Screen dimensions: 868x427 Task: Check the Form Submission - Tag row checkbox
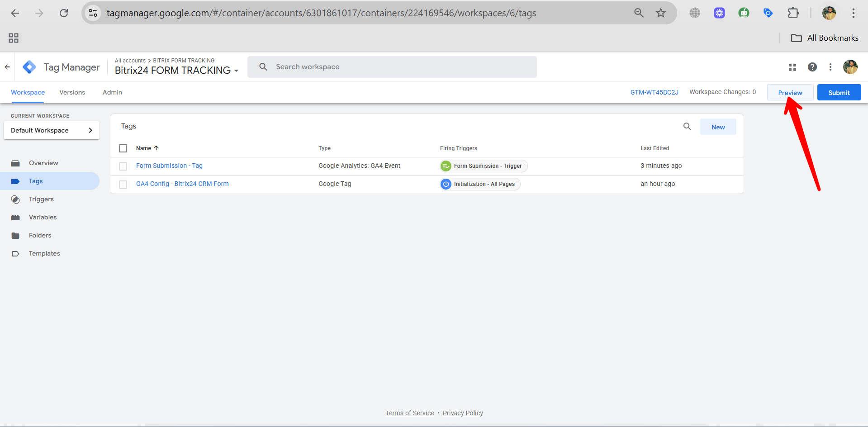point(123,166)
